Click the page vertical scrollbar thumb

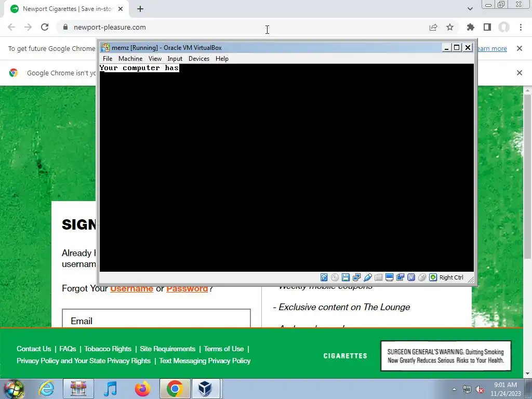527,177
